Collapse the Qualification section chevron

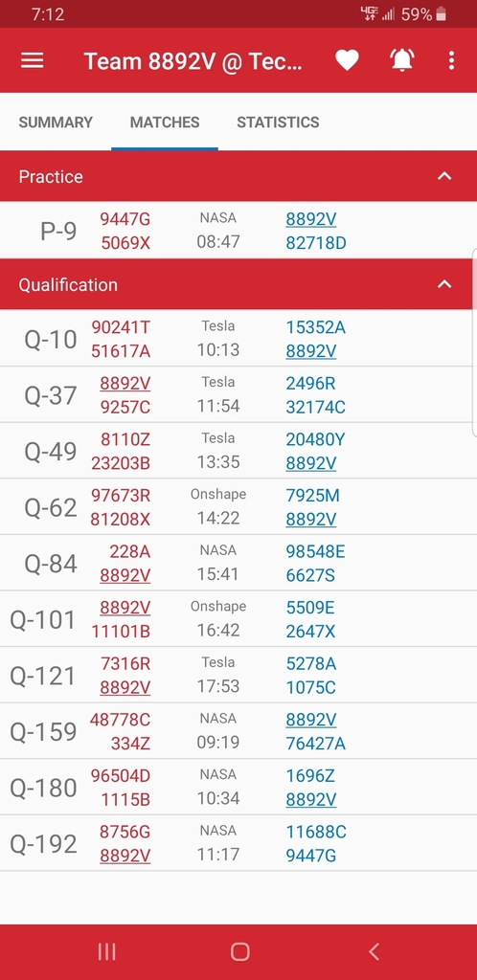click(444, 284)
